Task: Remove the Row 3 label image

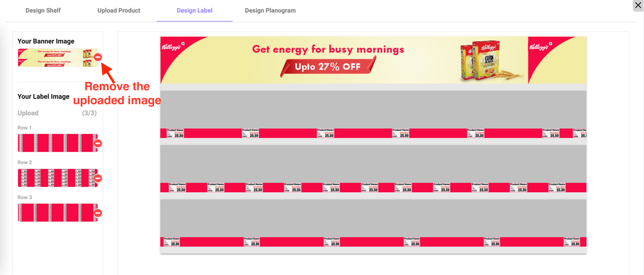Action: [98, 213]
